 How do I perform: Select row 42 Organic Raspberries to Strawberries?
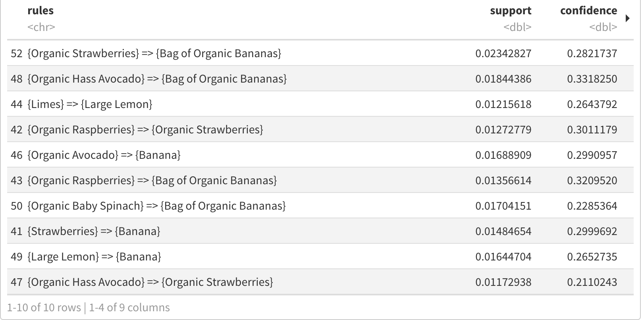click(320, 129)
